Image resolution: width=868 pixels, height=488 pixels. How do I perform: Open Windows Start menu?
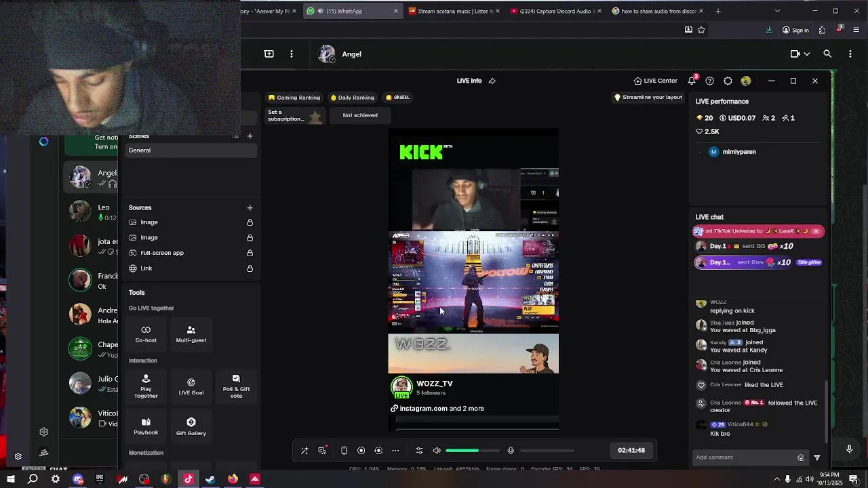pos(10,479)
